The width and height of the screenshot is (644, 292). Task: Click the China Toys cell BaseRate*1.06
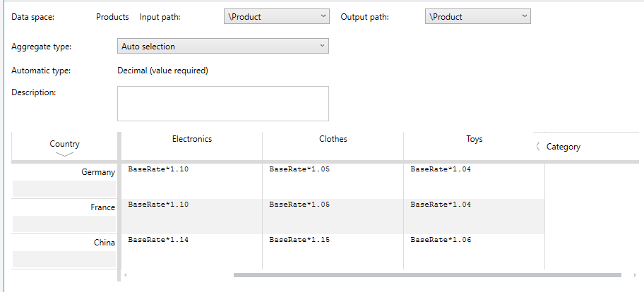pos(475,252)
